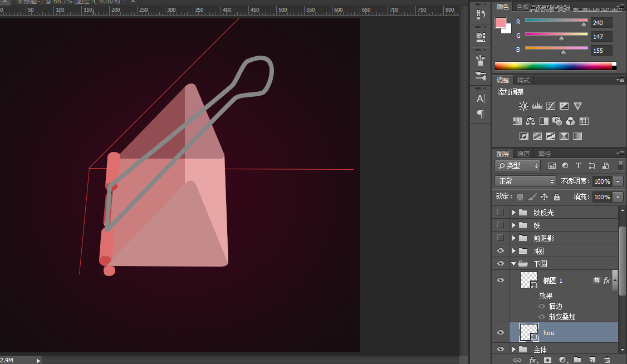Screen dimensions: 627x364
Task: Open the character panel icon
Action: coord(481,99)
